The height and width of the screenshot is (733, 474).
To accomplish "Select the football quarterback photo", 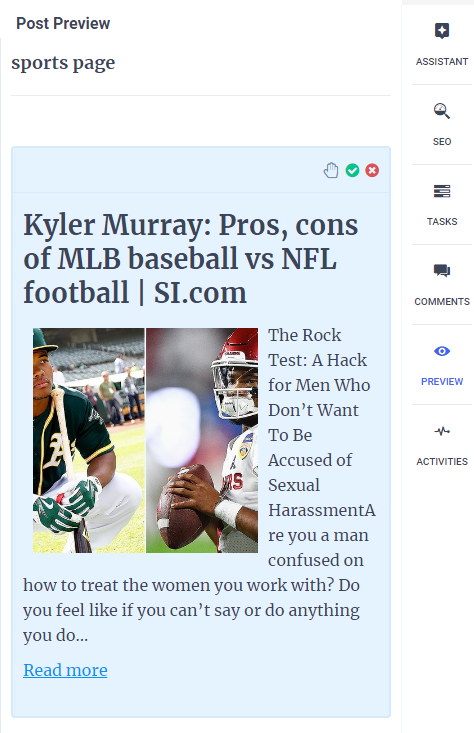I will pos(202,440).
